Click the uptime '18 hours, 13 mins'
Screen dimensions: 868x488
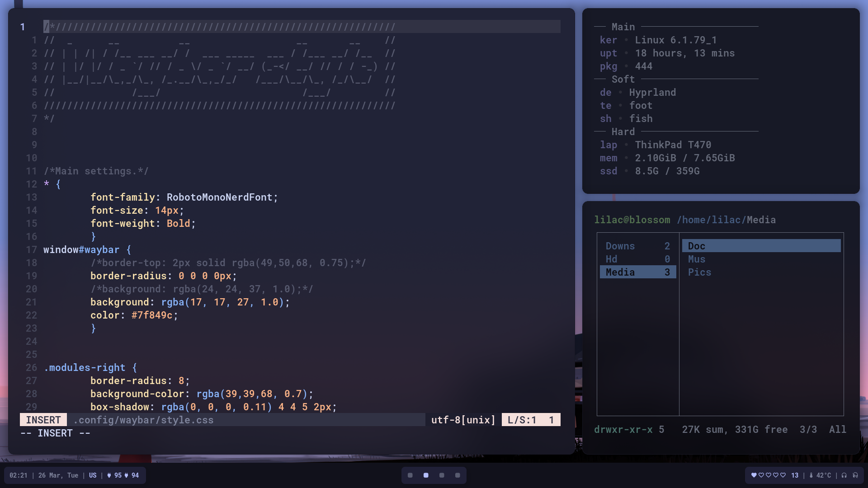coord(685,53)
